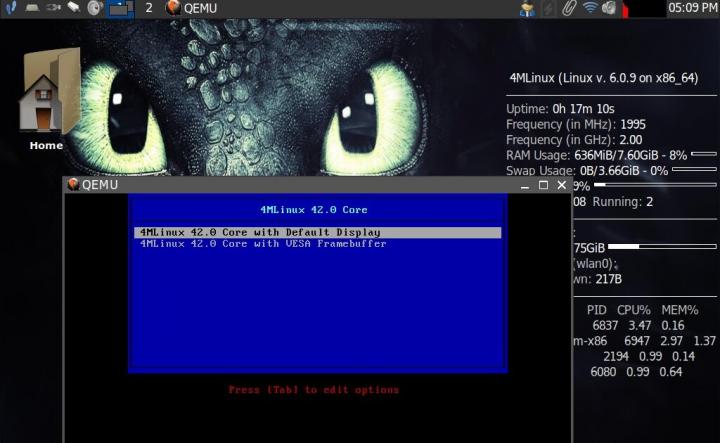
Task: Switch to workspace 1 in pager
Action: tap(120, 8)
